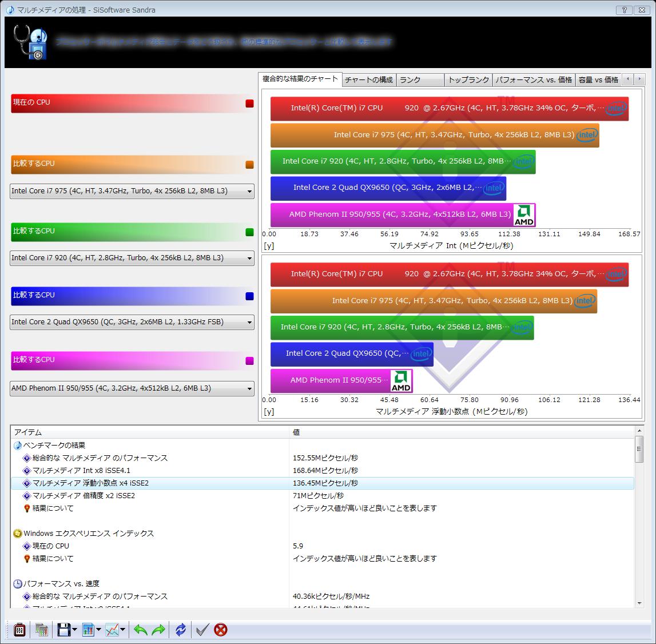This screenshot has height=644, width=656.
Task: Click the red Core i7 920 OC bar in Int chart
Action: 450,108
